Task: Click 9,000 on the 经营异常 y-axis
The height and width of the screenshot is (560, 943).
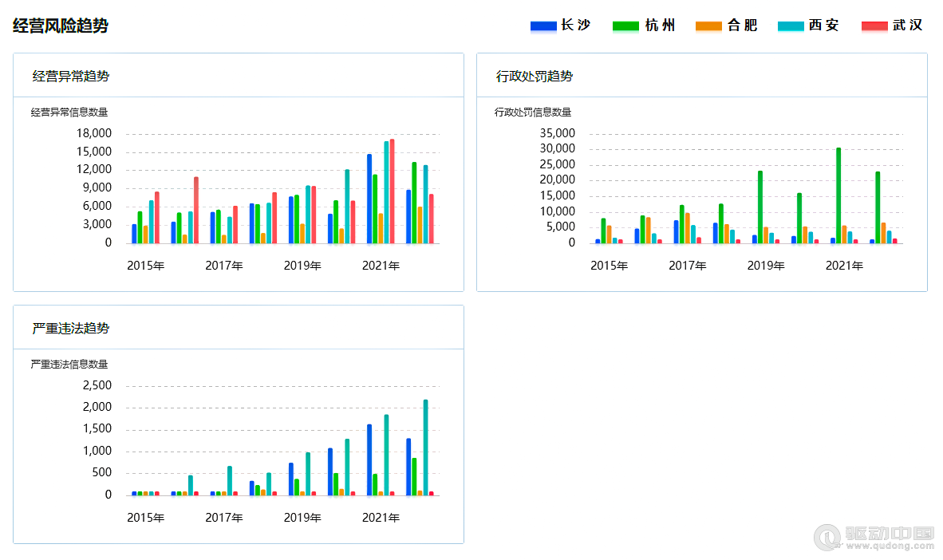Action: click(97, 187)
